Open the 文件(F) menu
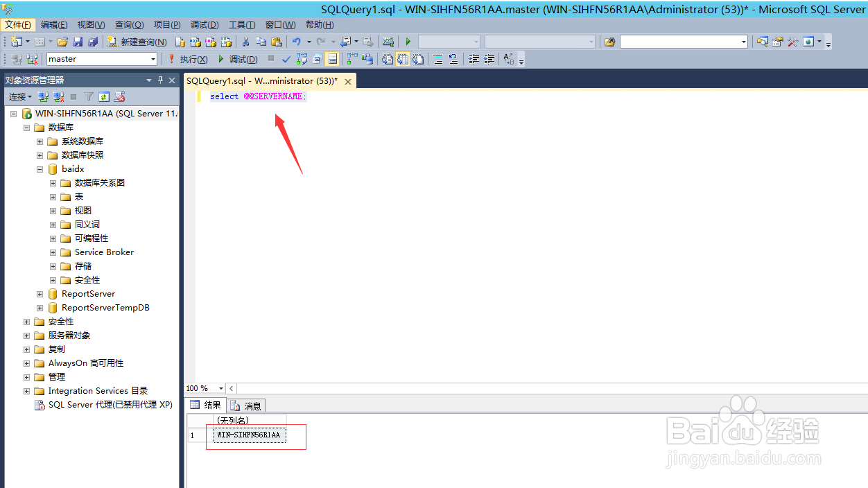This screenshot has width=868, height=488. click(x=17, y=24)
